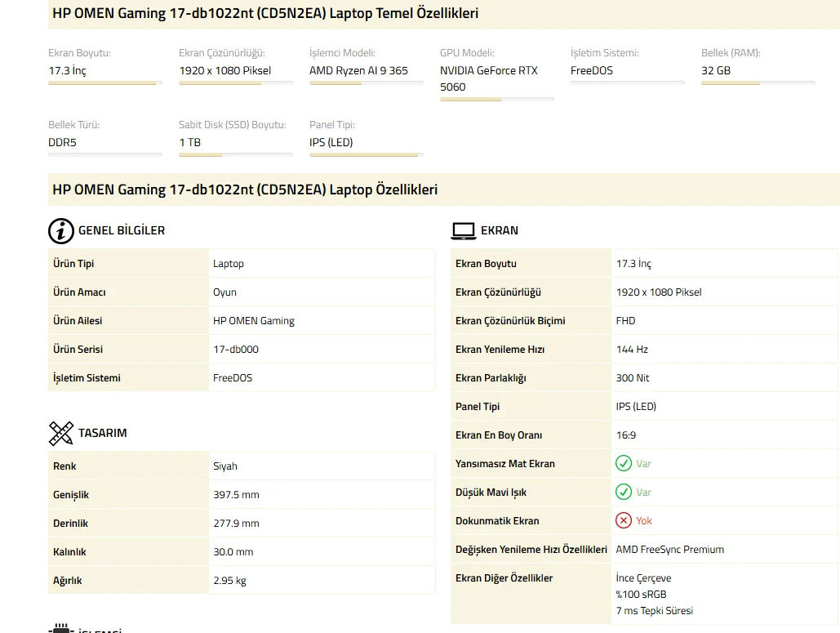The height and width of the screenshot is (633, 840).
Task: Click 'IPS (LED)' in the Ekran table row
Action: tap(636, 407)
